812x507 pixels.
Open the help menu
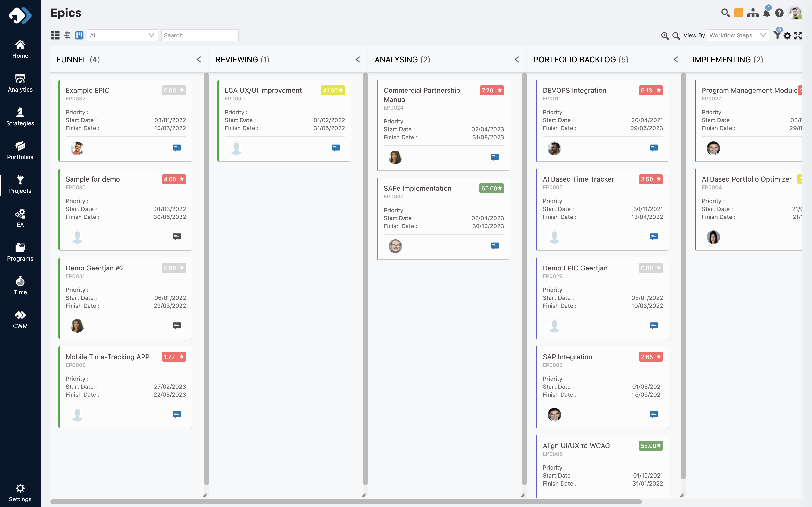[779, 13]
